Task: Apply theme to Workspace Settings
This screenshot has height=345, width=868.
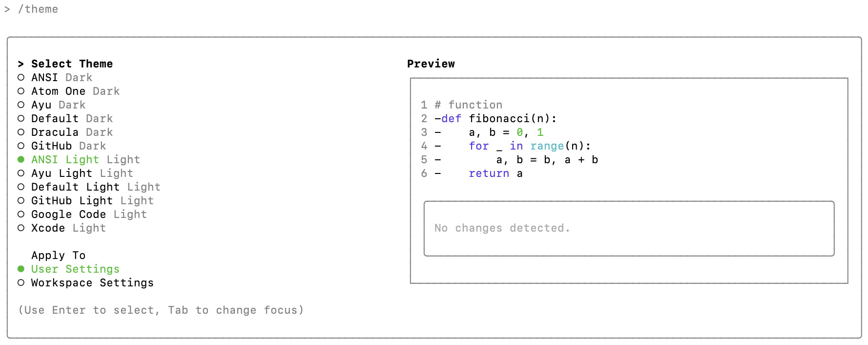Action: 92,283
